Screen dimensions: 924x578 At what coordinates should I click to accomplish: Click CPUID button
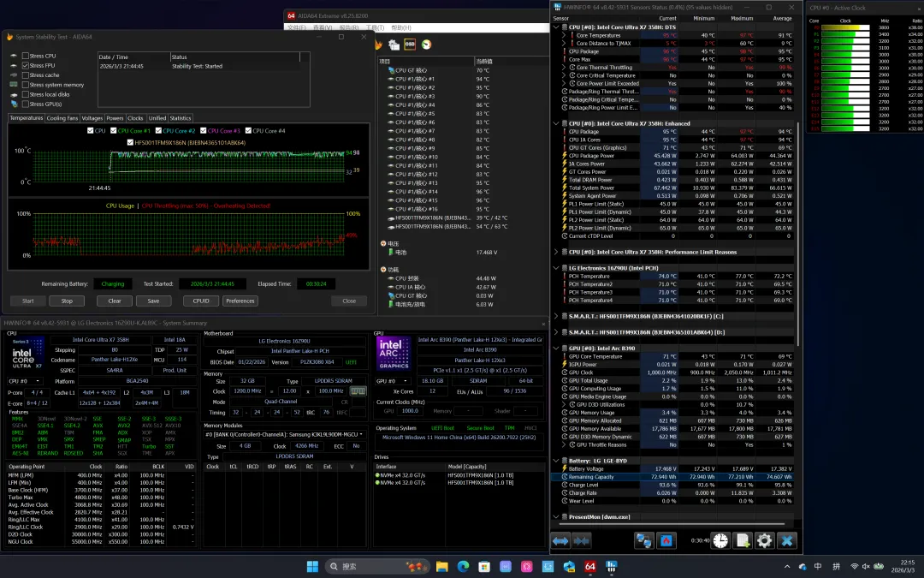pos(201,301)
